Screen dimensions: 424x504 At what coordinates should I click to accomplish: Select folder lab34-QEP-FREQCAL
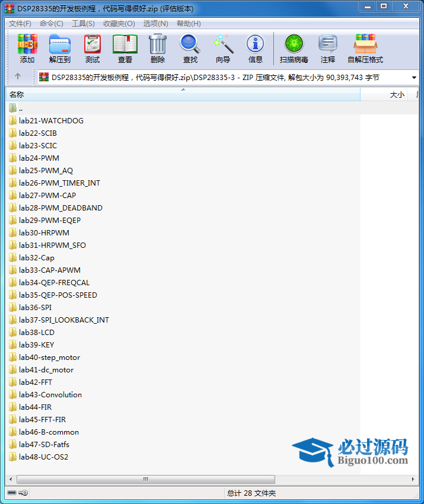pyautogui.click(x=49, y=282)
